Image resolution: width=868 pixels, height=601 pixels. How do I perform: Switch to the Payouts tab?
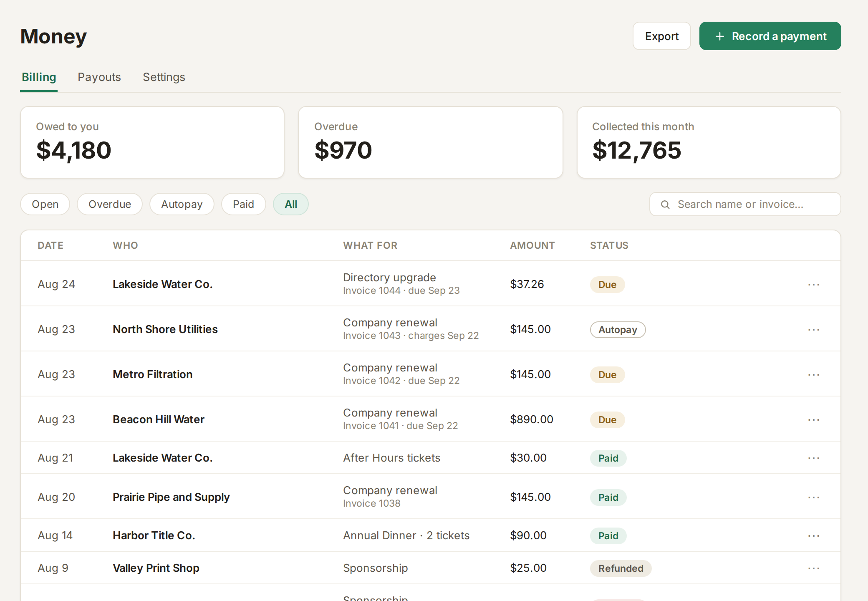pyautogui.click(x=99, y=77)
